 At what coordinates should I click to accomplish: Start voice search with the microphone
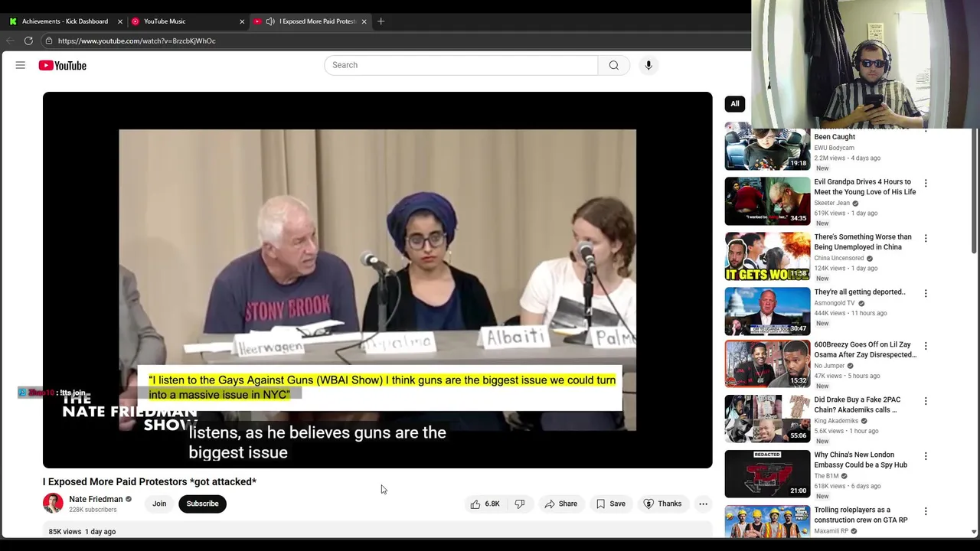[648, 65]
